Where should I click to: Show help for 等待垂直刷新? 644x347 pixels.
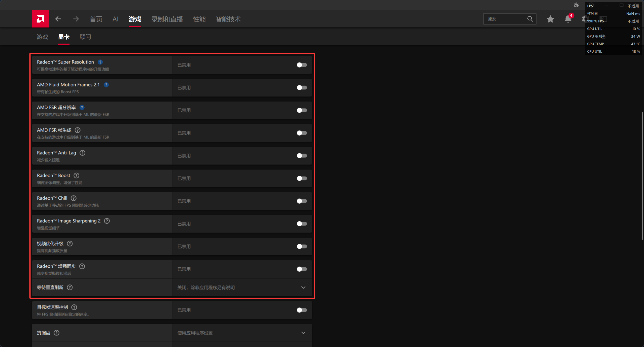pos(70,287)
